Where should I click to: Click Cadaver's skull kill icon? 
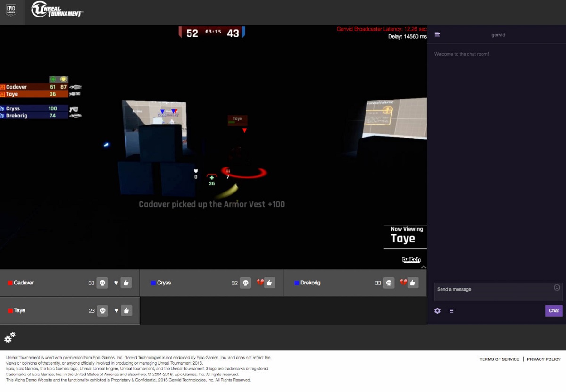102,283
